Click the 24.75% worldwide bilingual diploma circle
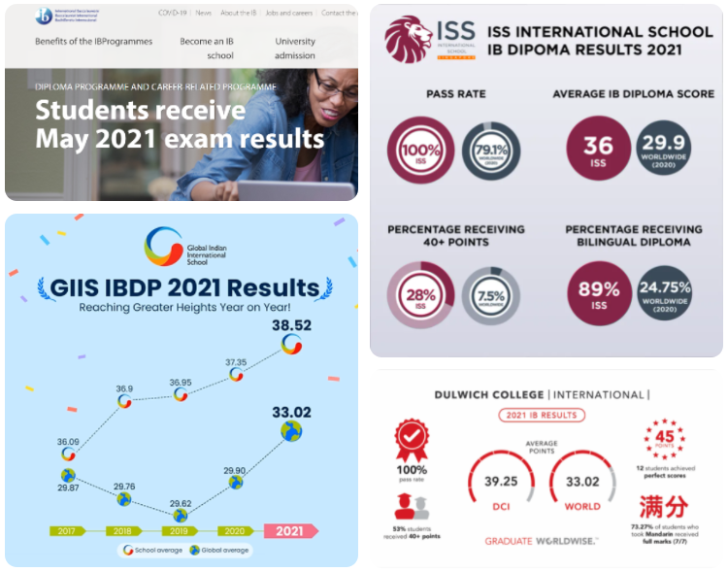The height and width of the screenshot is (572, 728). [x=665, y=293]
